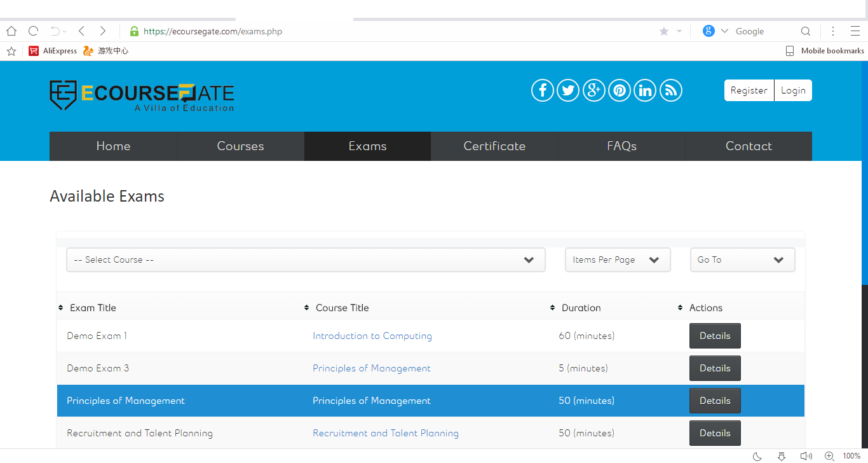The image size is (868, 463).
Task: Open the Go To dropdown
Action: coord(742,259)
